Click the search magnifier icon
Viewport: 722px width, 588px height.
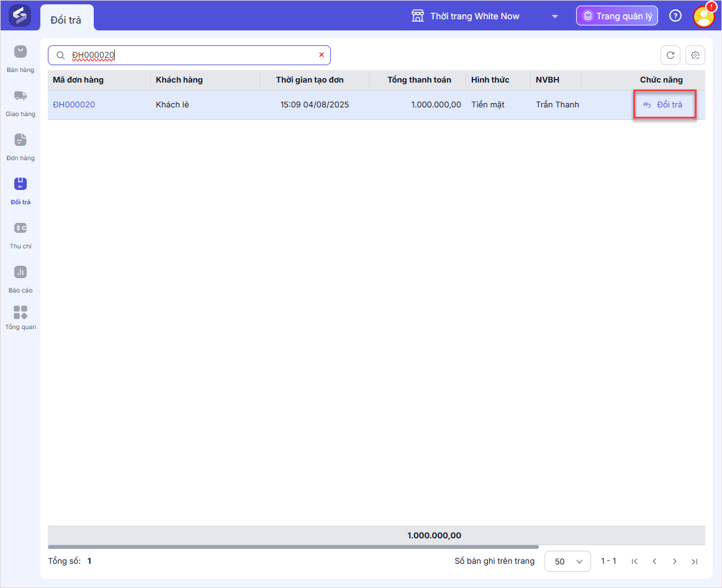click(x=60, y=55)
